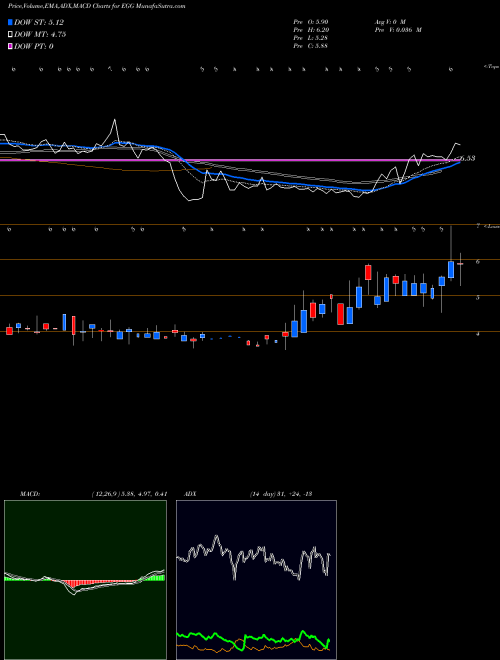Click the peak spike of the white EMA line
This screenshot has height=660, width=500.
tap(114, 120)
